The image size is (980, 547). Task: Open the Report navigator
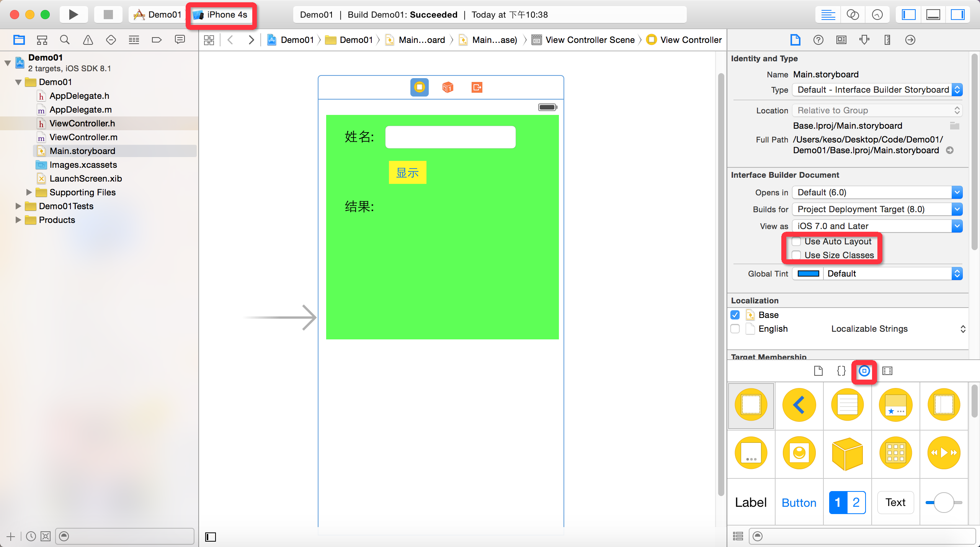tap(180, 40)
